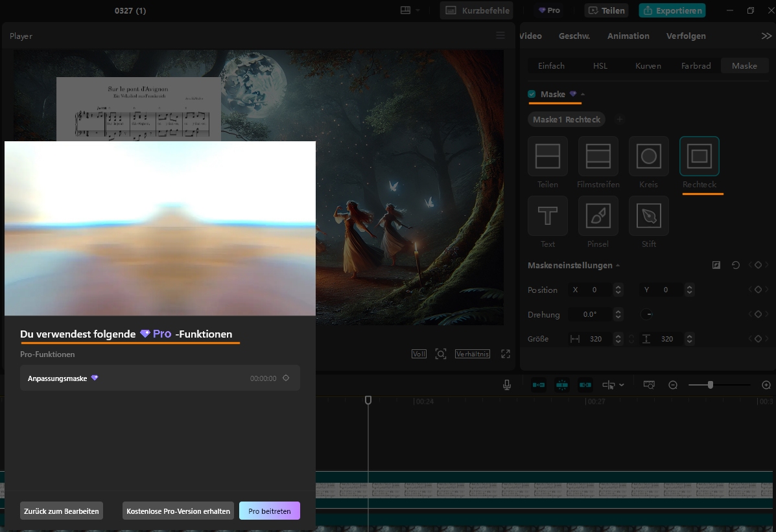Switch to the HSL tab
Image resolution: width=776 pixels, height=532 pixels.
(x=600, y=66)
